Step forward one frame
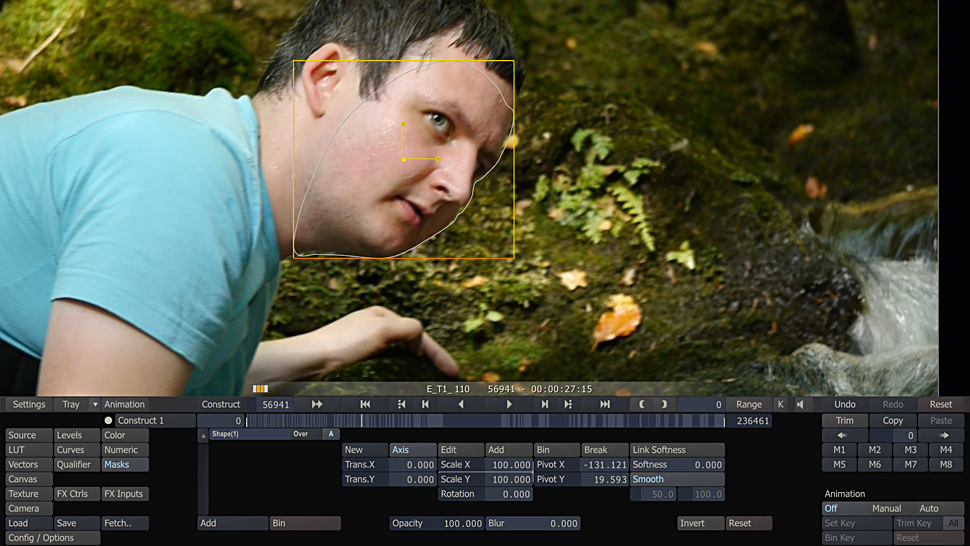The height and width of the screenshot is (546, 970). 545,404
